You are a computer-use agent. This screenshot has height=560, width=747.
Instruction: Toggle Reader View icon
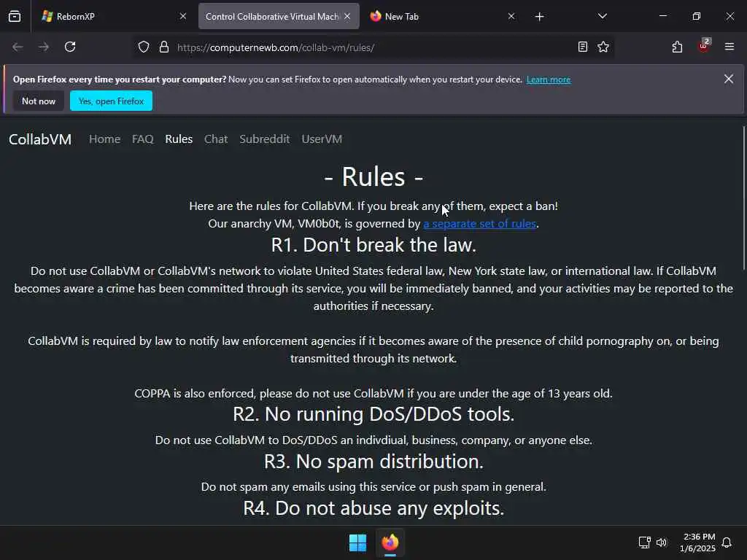coord(582,47)
